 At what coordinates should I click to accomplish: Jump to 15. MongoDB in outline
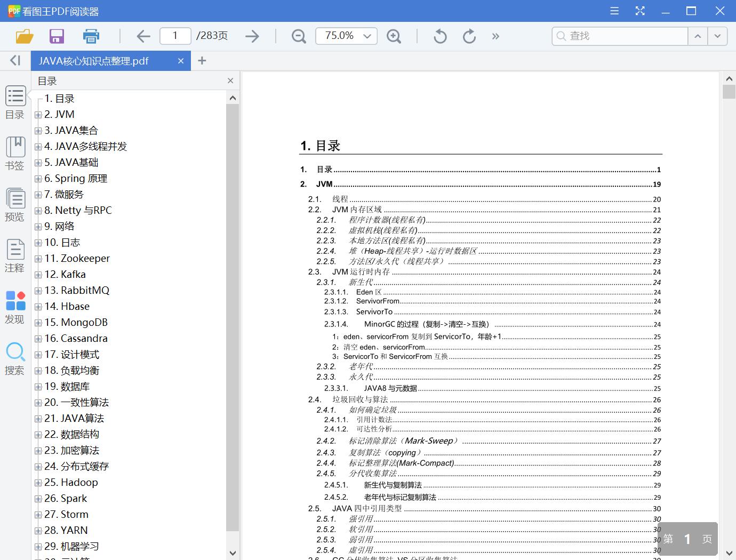point(76,322)
